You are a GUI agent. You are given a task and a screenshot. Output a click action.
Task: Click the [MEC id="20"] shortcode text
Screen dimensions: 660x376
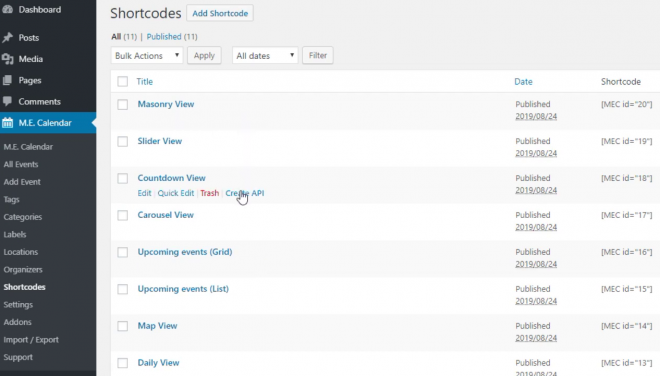tap(626, 104)
